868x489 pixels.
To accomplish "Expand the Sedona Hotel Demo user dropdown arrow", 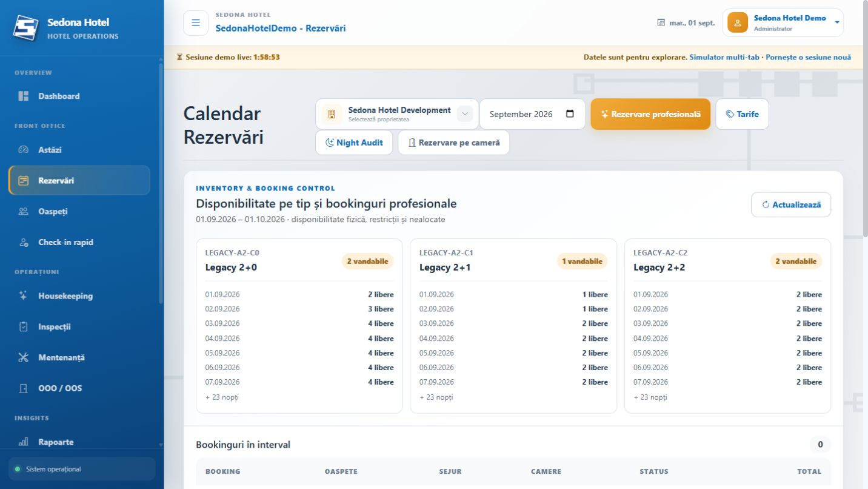I will (x=837, y=22).
